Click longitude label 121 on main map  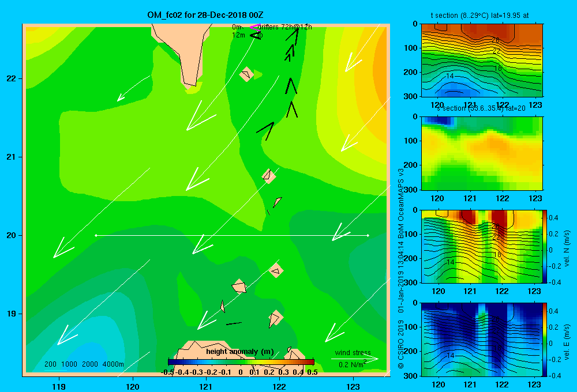[x=206, y=386]
